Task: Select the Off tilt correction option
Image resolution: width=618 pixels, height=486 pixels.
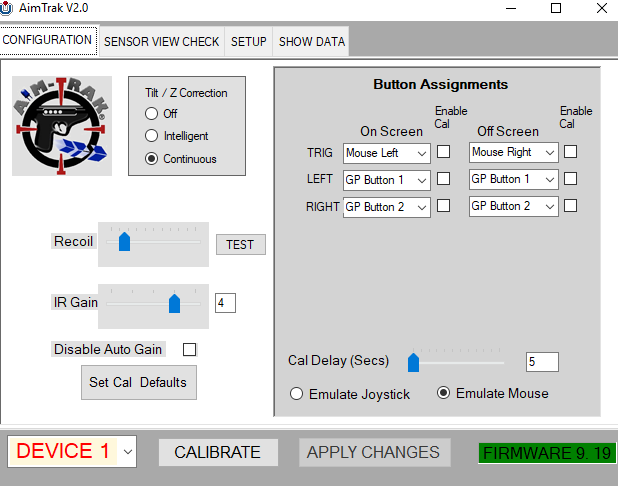Action: tap(151, 114)
